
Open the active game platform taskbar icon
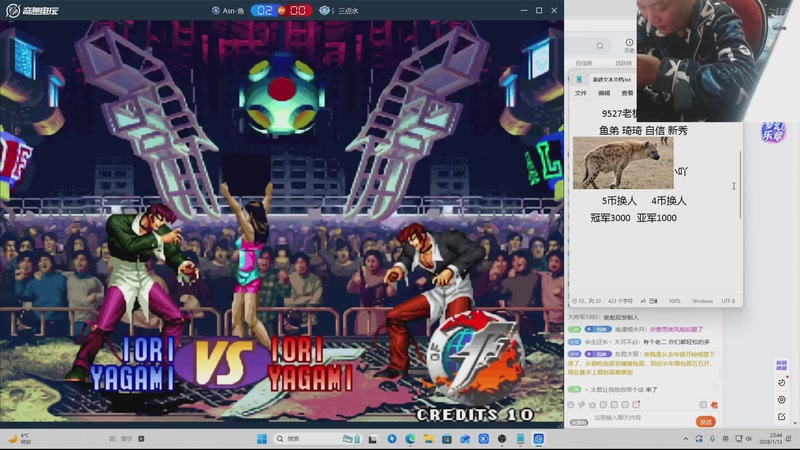click(x=539, y=439)
